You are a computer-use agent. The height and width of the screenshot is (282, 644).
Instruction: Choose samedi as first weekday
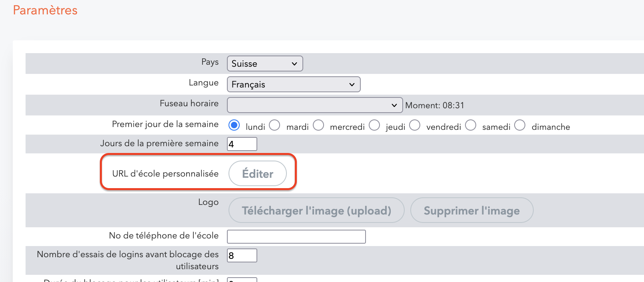(471, 125)
